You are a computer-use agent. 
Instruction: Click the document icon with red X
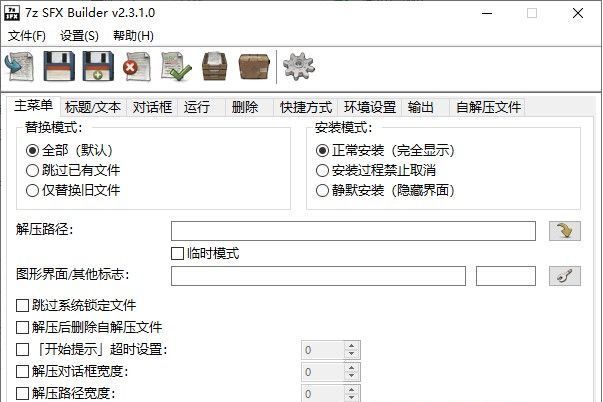tap(137, 67)
